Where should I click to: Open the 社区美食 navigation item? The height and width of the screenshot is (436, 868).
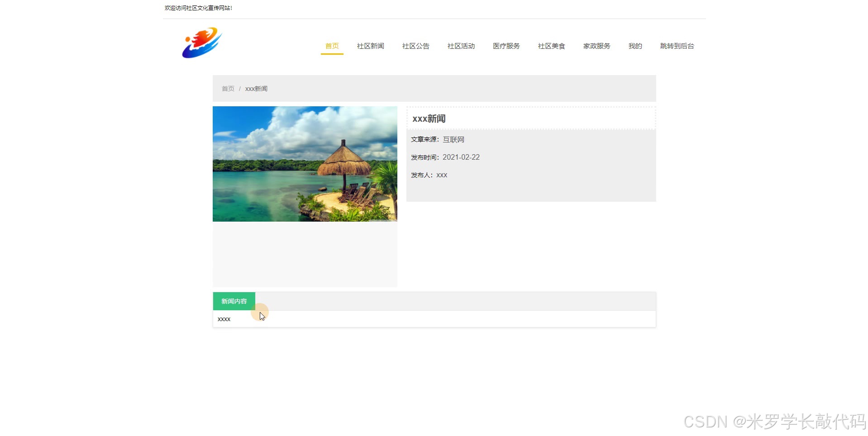551,46
